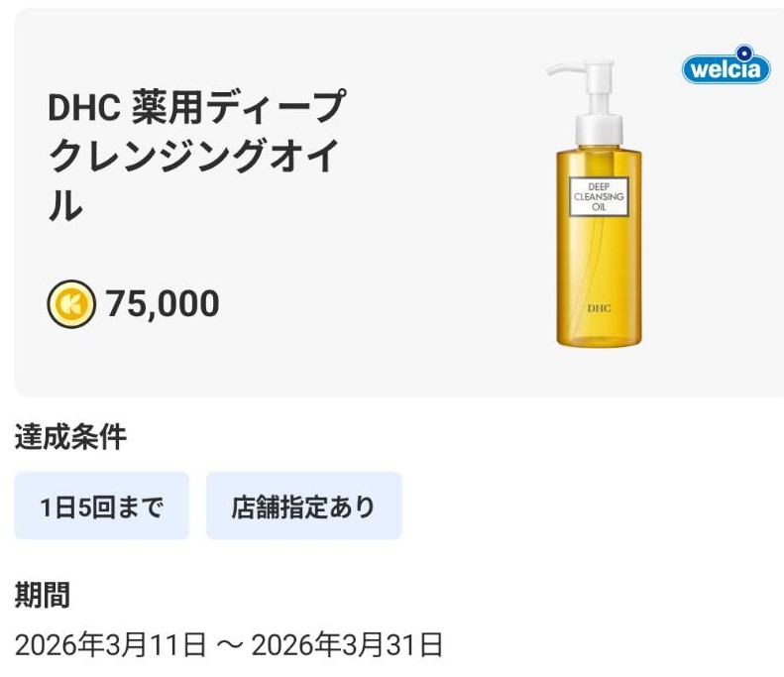Click the start date 2026年3月11日
The height and width of the screenshot is (677, 784).
(110, 645)
